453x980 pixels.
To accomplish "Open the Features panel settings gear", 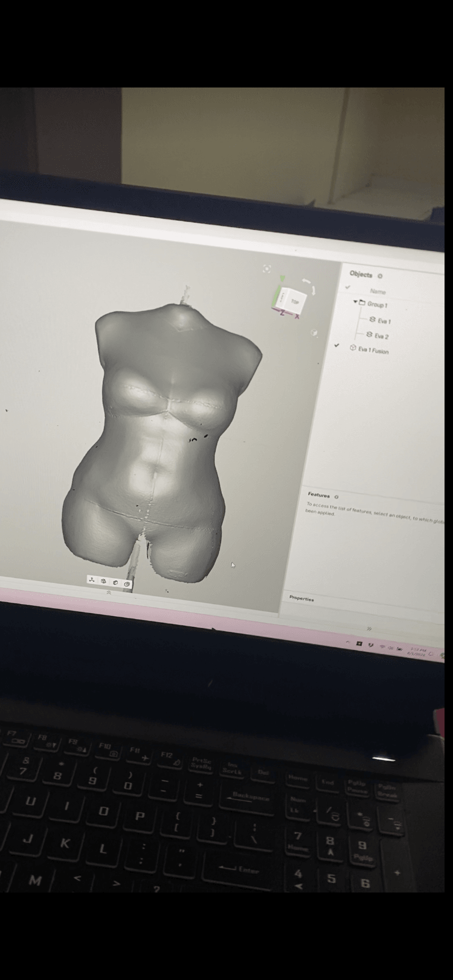I will pos(336,497).
